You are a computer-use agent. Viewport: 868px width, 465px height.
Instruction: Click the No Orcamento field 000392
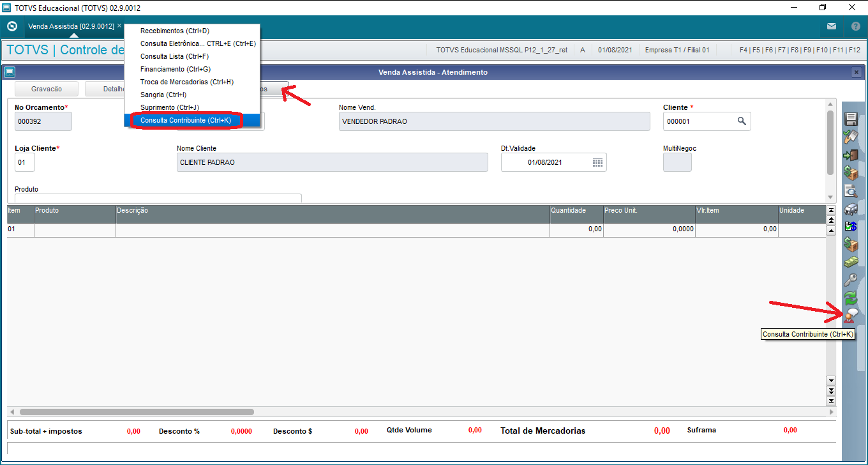coord(43,121)
